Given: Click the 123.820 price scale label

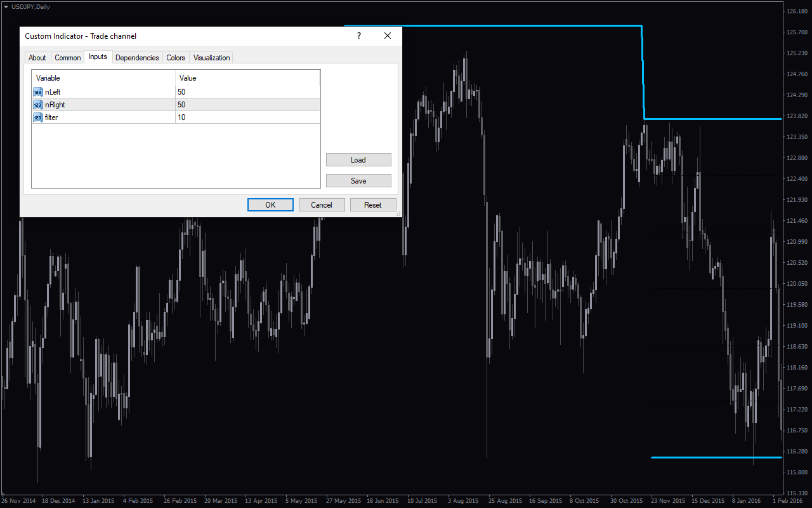Looking at the screenshot, I should 796,116.
